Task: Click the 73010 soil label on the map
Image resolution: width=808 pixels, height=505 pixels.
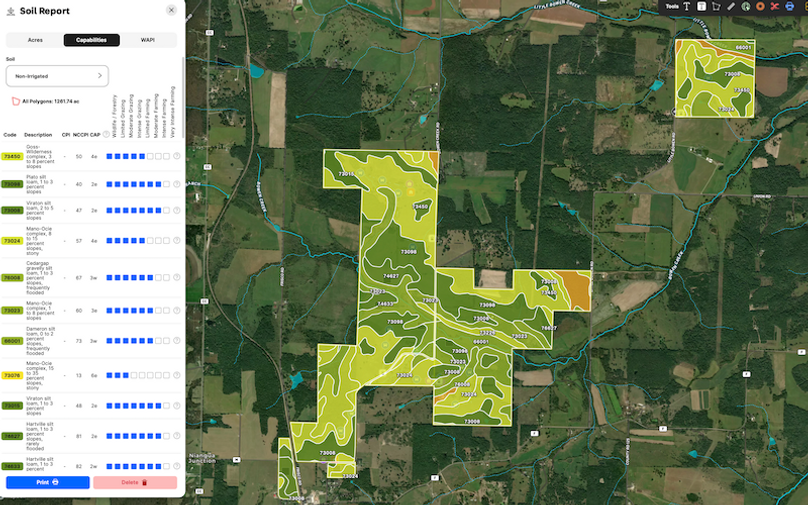Action: pos(346,174)
